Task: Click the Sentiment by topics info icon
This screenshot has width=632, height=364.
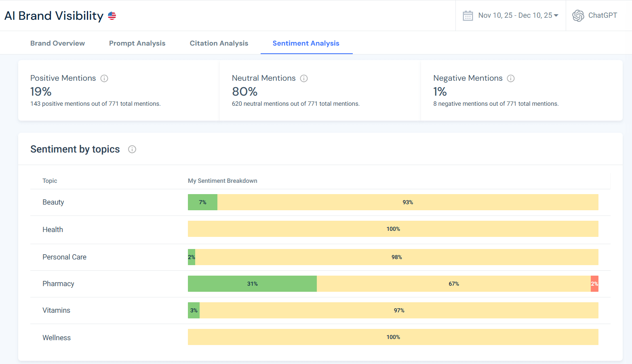Action: click(132, 149)
